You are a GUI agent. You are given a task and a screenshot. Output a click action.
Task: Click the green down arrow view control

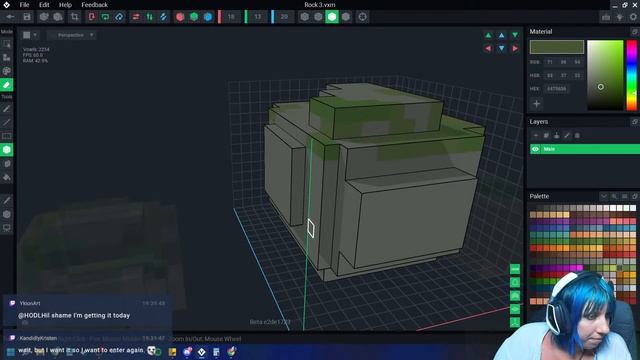tap(515, 36)
